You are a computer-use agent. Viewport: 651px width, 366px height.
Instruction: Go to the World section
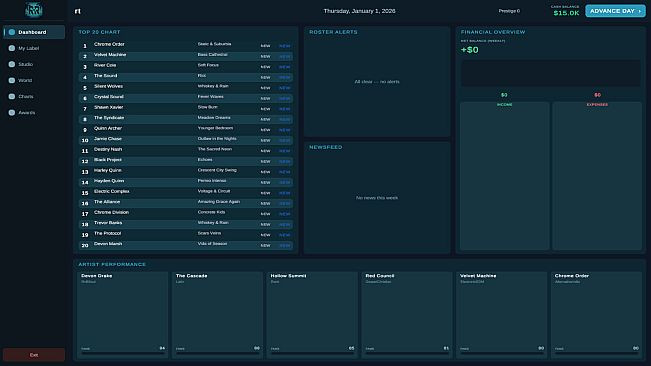(x=34, y=80)
